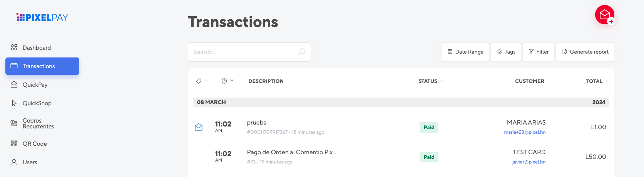
Task: Open the Filter options
Action: point(539,52)
